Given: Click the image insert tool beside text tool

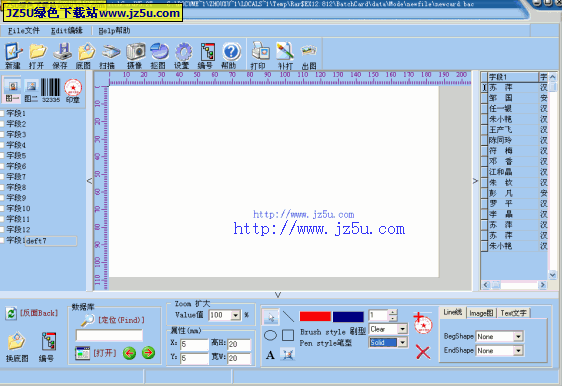Looking at the screenshot, I should click(x=288, y=354).
